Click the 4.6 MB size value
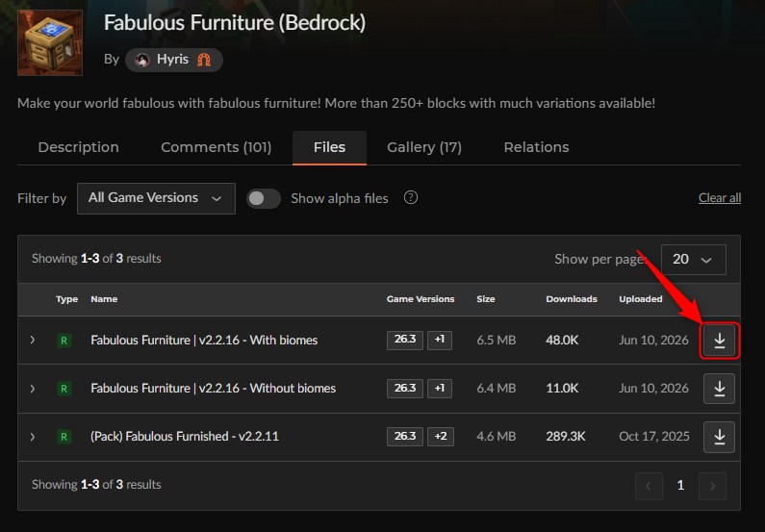This screenshot has height=532, width=765. click(x=497, y=437)
